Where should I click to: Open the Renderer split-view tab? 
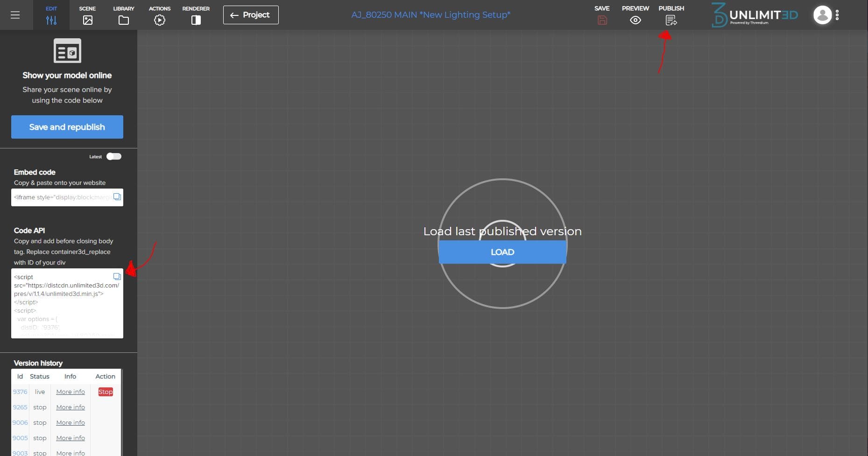pyautogui.click(x=196, y=15)
